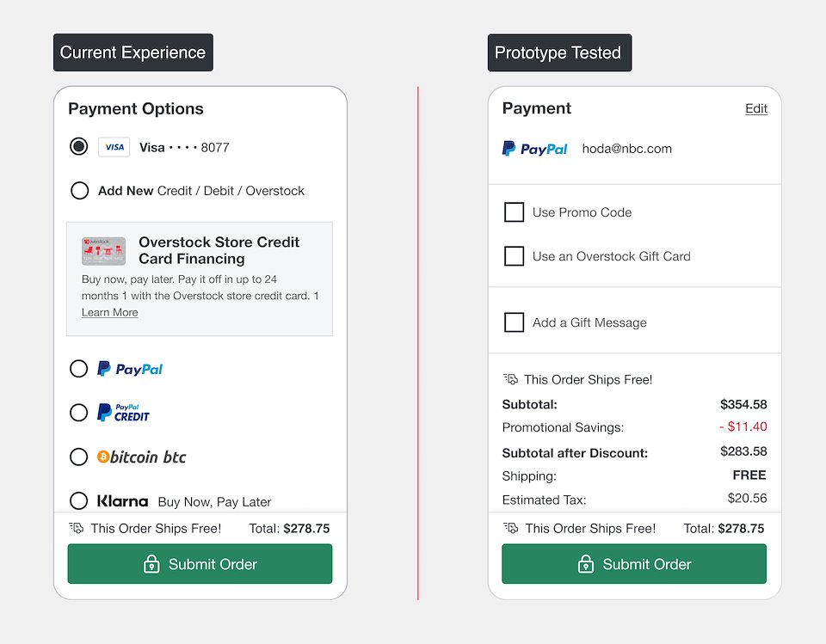Open the Learn More financing link
Screen dimensions: 826x644
click(x=109, y=312)
